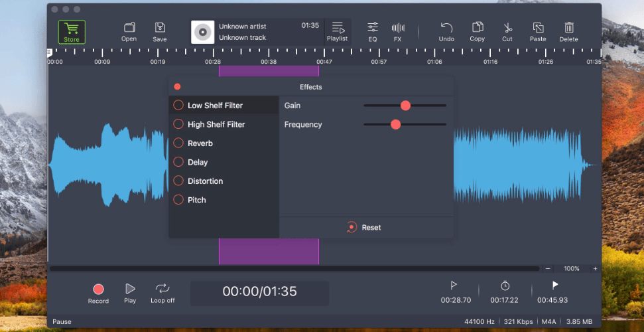Open the EQ settings

[373, 32]
